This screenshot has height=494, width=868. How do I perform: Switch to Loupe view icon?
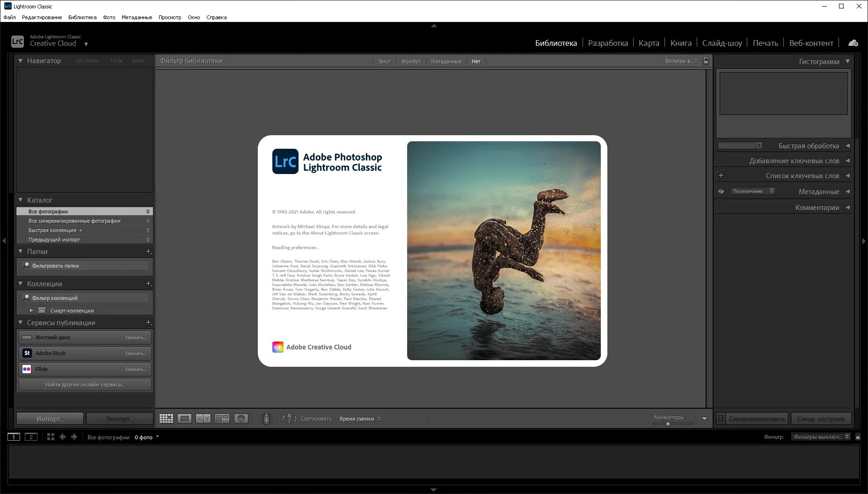coord(184,419)
